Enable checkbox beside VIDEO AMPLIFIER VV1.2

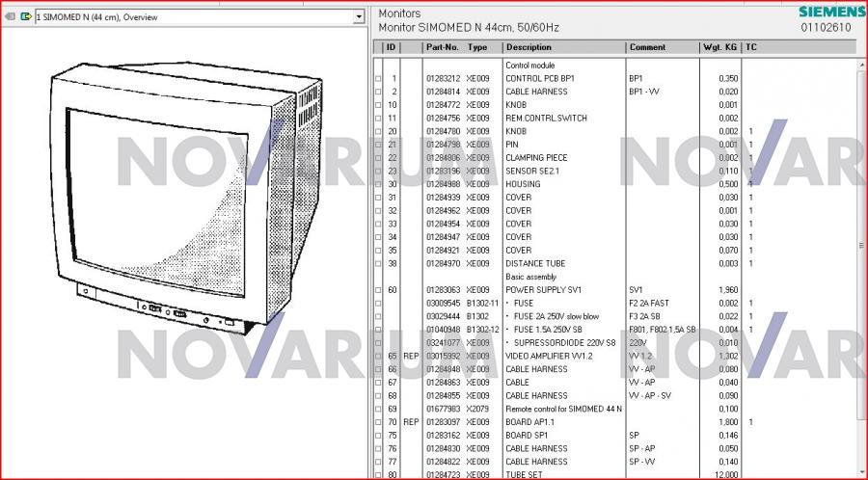tap(378, 357)
